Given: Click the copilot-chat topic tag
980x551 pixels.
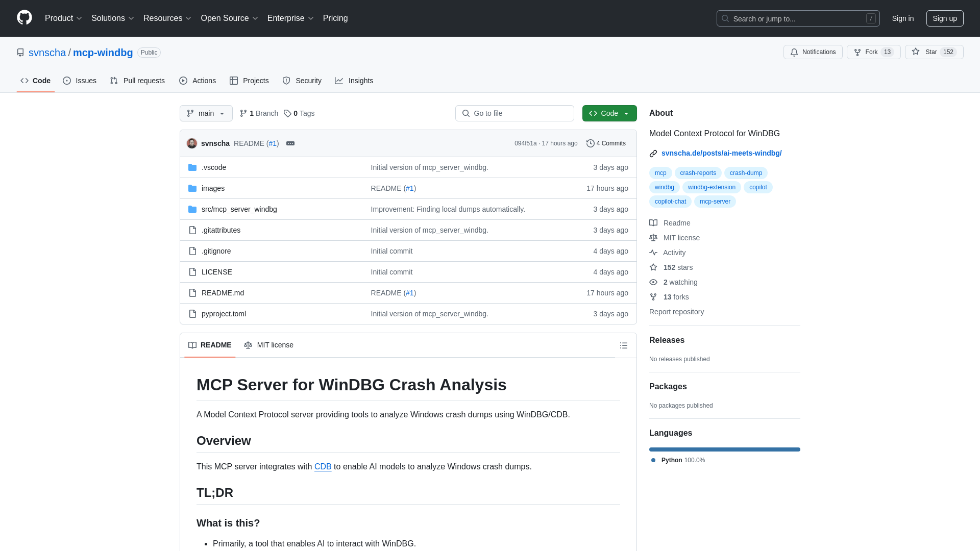Looking at the screenshot, I should (x=670, y=202).
